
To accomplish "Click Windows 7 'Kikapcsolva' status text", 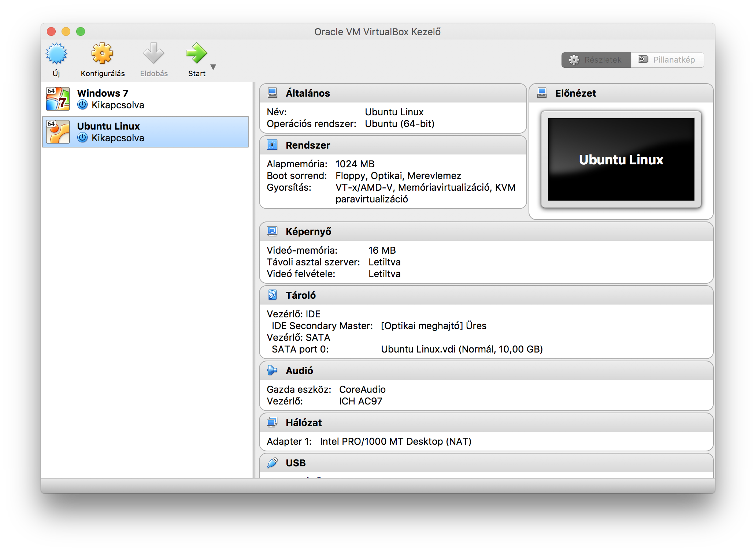I will point(118,105).
